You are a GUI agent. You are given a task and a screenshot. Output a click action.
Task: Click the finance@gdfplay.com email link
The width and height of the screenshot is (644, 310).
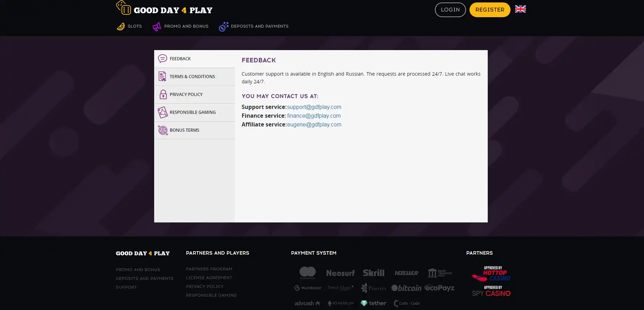pos(314,116)
